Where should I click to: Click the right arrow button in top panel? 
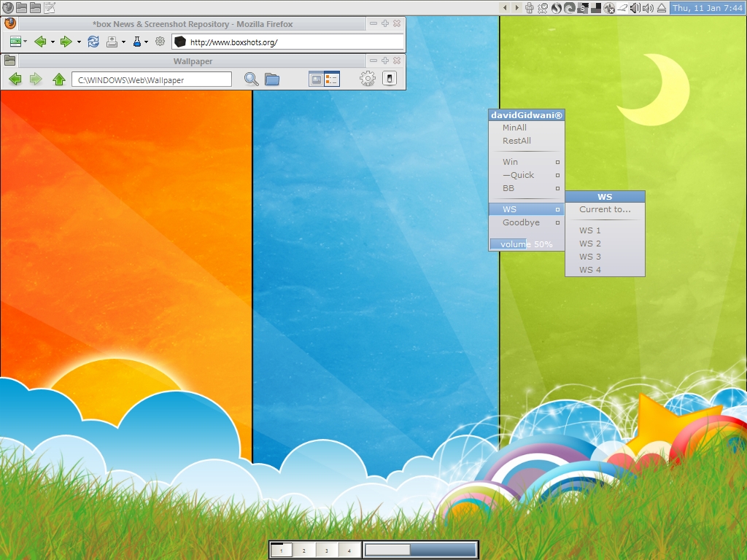pyautogui.click(x=517, y=7)
